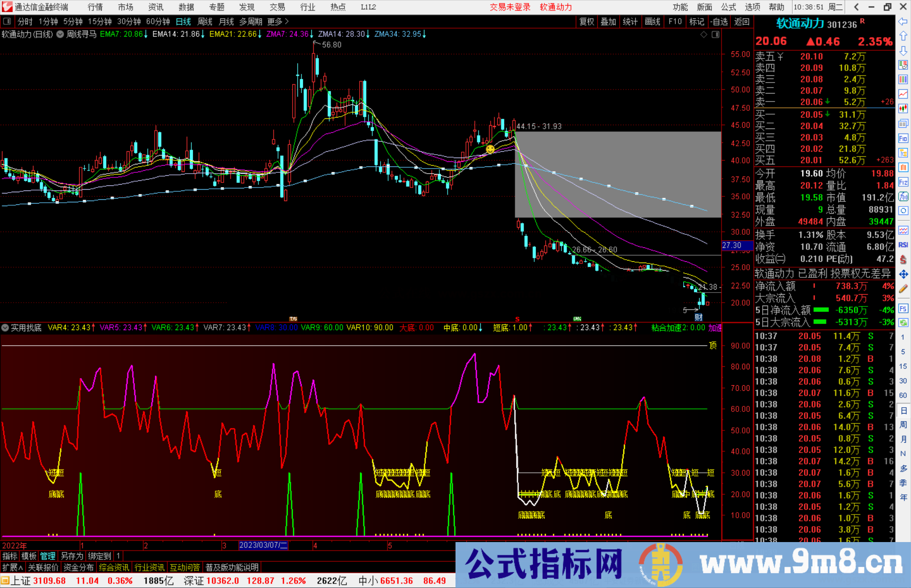Viewport: 911px width, 588px height.
Task: Click the F10 company info sidebar icon
Action: coord(903,138)
